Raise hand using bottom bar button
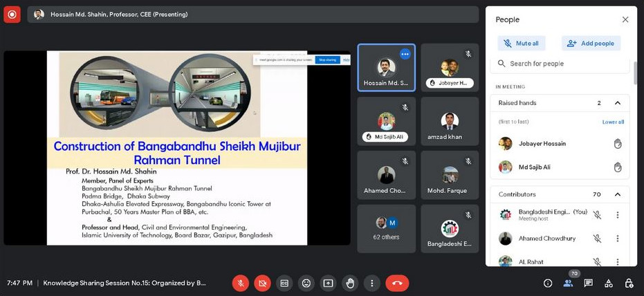This screenshot has width=644, height=296. coord(350,284)
